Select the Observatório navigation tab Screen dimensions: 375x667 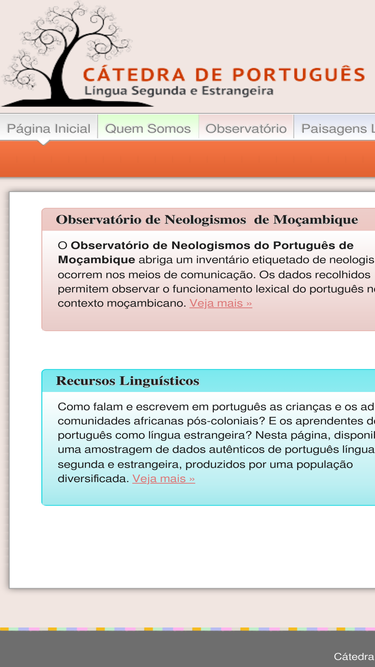(x=246, y=128)
